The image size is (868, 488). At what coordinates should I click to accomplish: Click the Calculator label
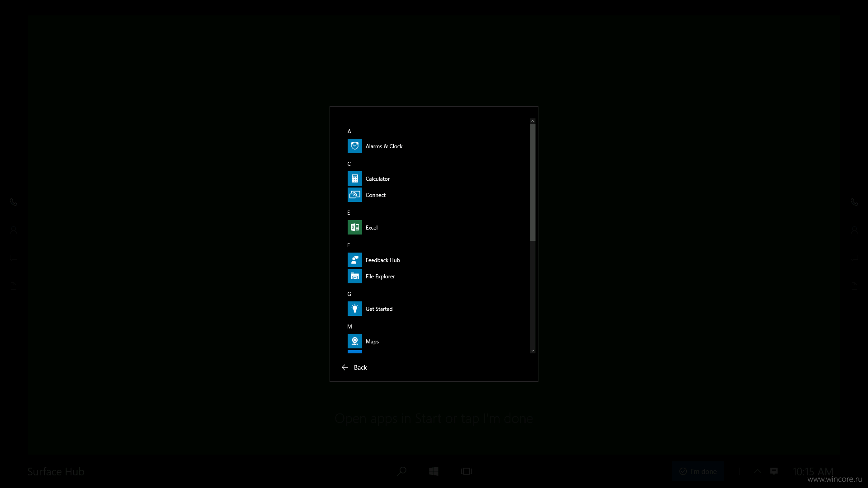point(377,179)
